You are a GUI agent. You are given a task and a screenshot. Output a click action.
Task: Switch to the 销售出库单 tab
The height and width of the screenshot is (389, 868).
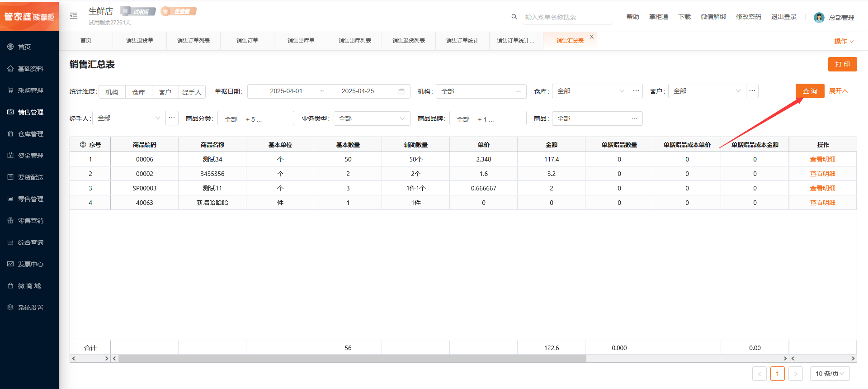tap(301, 41)
